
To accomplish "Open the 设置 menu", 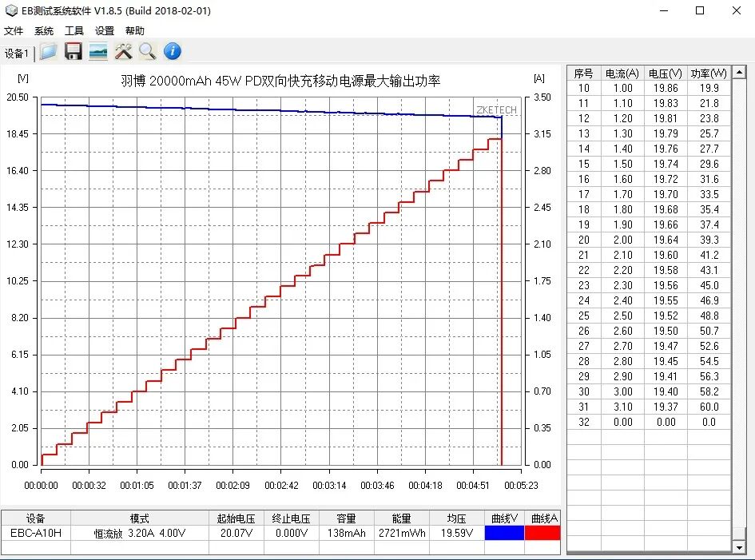I will point(105,31).
